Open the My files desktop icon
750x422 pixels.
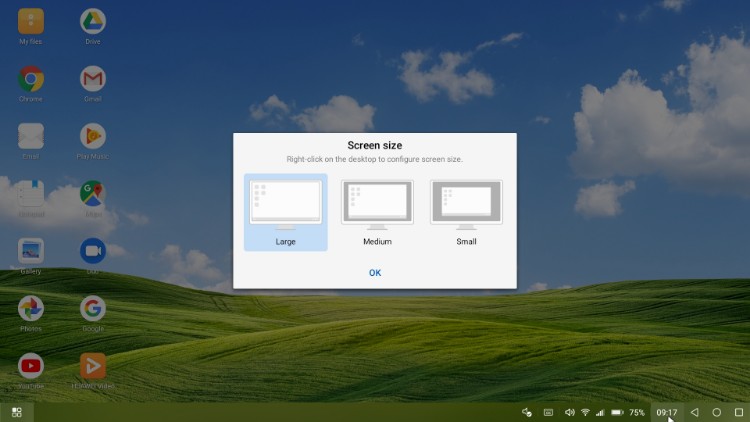(31, 21)
